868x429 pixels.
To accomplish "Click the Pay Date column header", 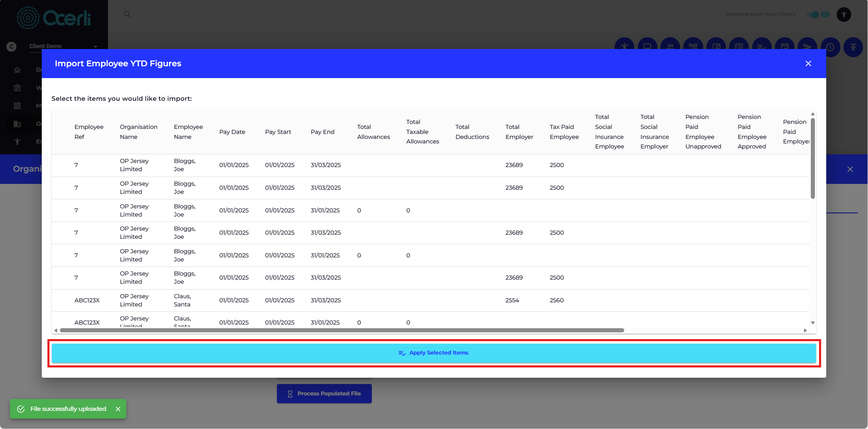I will point(232,132).
